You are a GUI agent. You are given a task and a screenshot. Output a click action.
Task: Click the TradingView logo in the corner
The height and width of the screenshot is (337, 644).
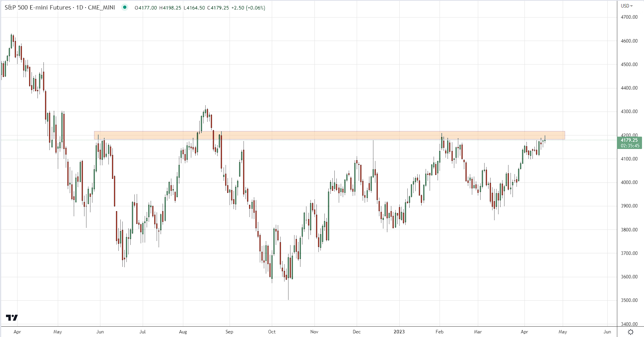coord(12,317)
